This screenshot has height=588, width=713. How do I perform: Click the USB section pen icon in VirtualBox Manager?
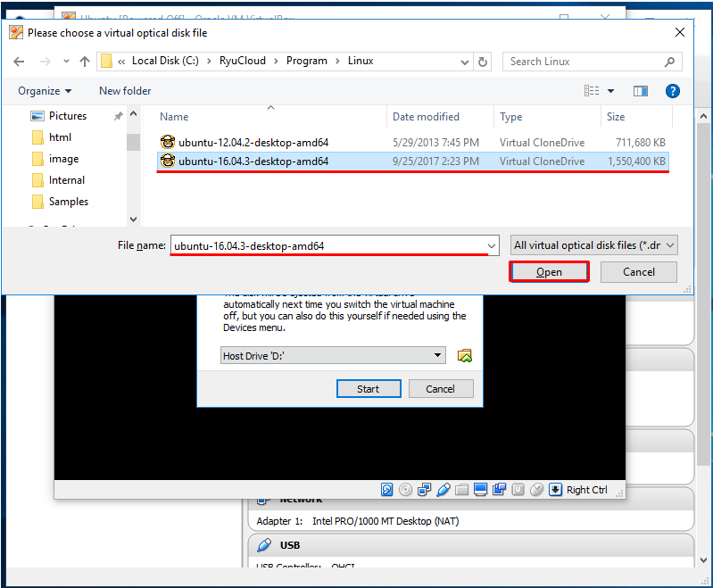click(x=264, y=545)
